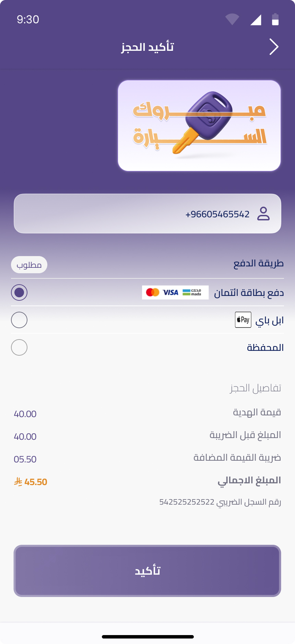Click the Mastercard logo icon
The image size is (295, 644).
[153, 292]
